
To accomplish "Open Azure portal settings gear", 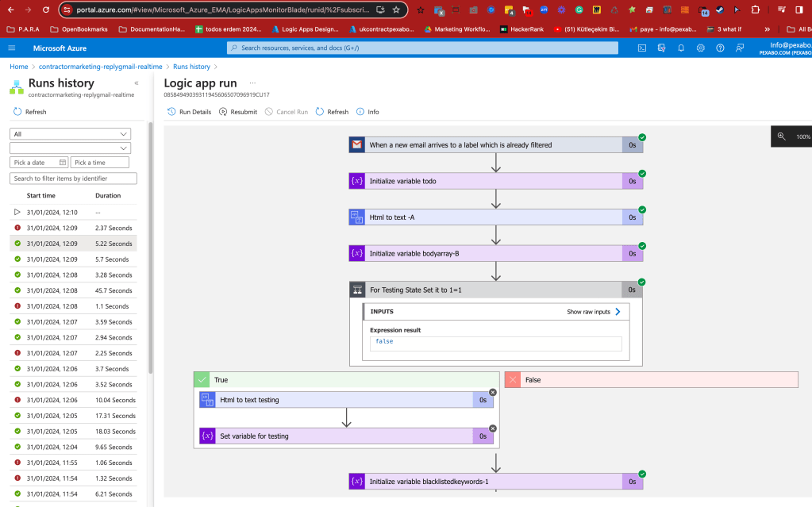I will [x=701, y=48].
